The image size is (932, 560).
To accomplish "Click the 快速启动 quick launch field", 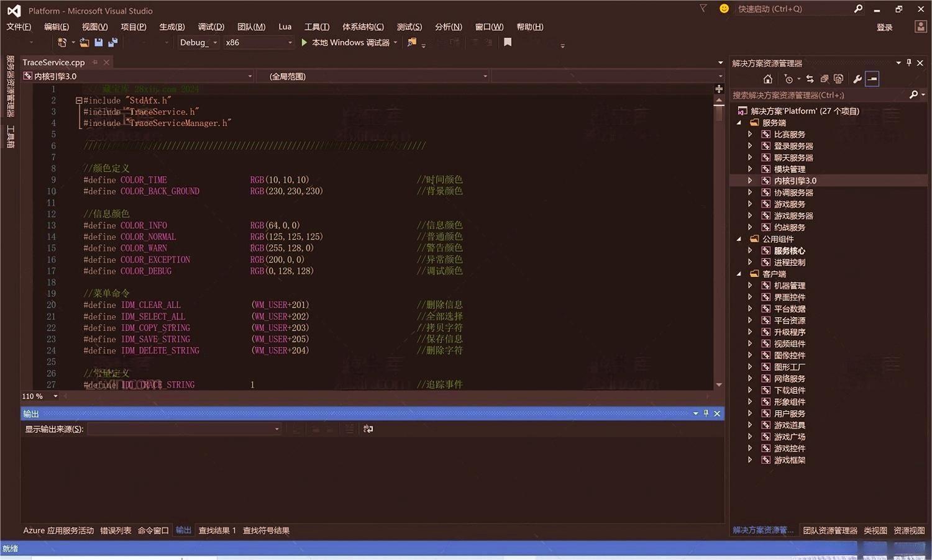I will click(x=794, y=9).
